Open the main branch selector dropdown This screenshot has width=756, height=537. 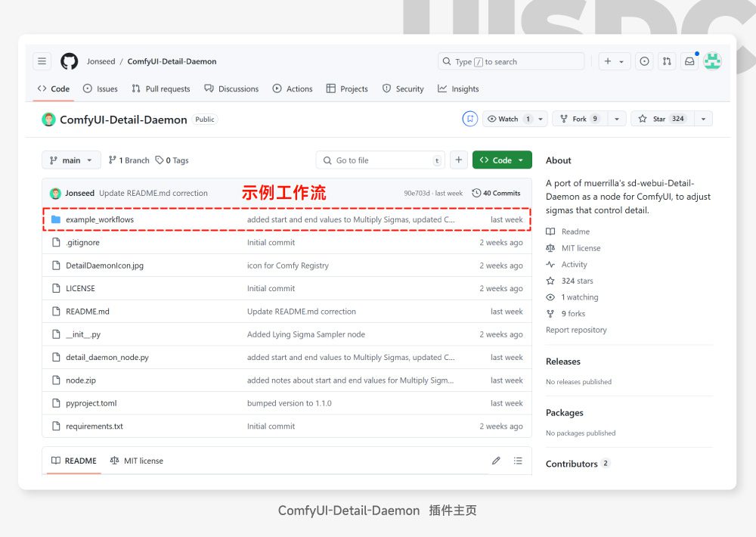71,160
